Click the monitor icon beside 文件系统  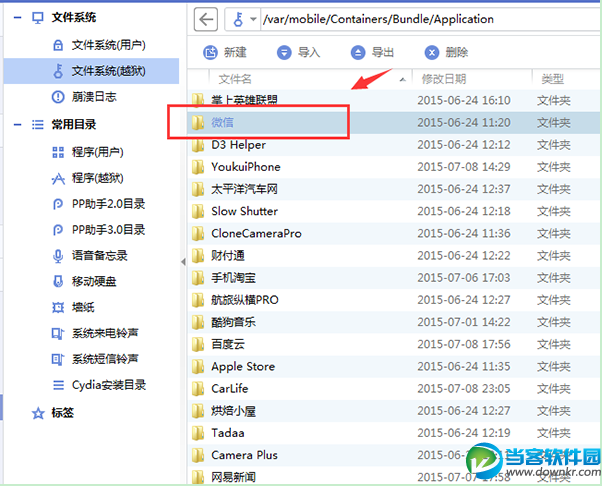38,18
